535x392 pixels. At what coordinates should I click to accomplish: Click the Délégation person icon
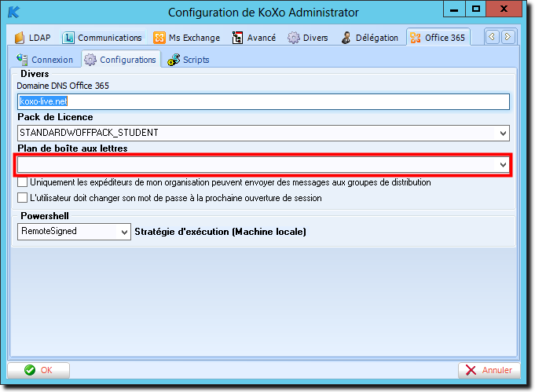346,38
